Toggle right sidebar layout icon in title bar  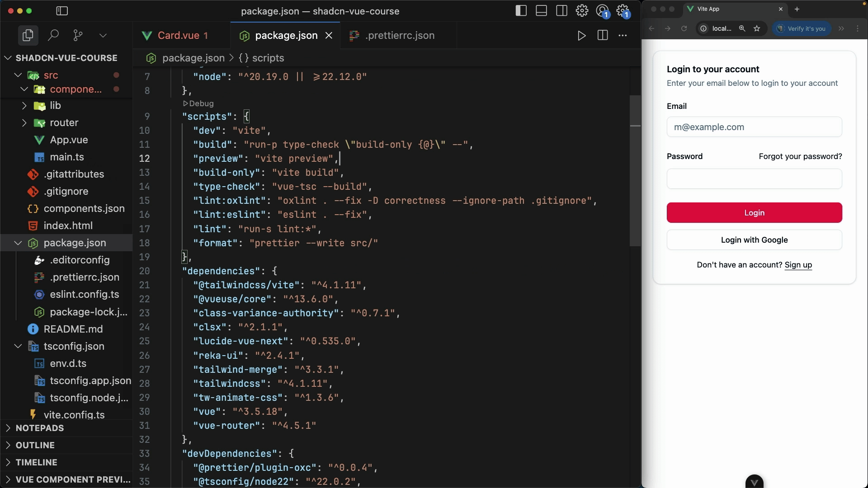point(562,11)
